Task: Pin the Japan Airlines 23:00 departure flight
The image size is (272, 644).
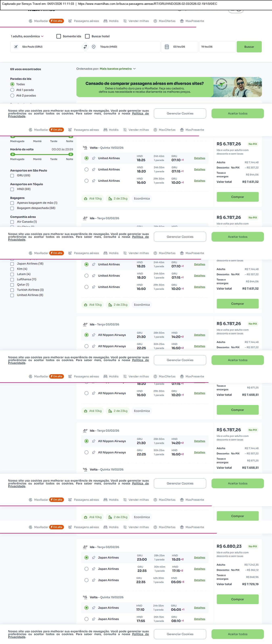Action: [x=94, y=558]
